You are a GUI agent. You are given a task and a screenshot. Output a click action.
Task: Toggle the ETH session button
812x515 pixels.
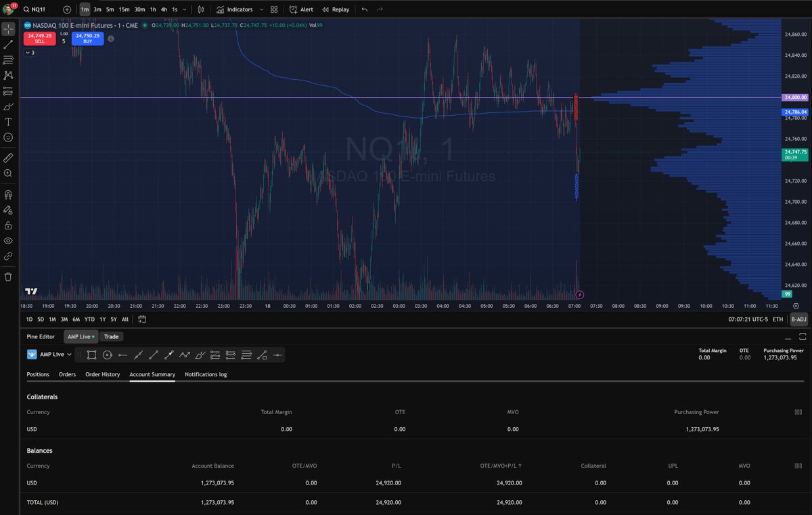(x=777, y=319)
